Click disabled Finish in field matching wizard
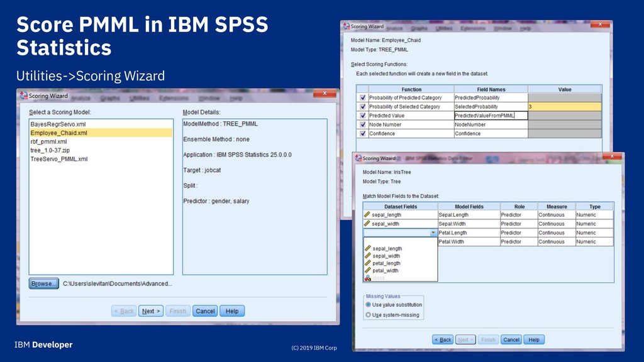This screenshot has height=362, width=644. (488, 340)
